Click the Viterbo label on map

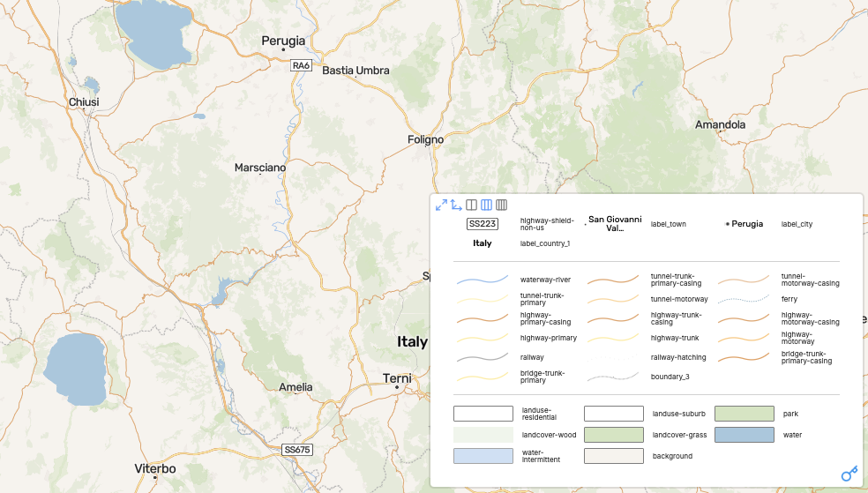point(155,468)
